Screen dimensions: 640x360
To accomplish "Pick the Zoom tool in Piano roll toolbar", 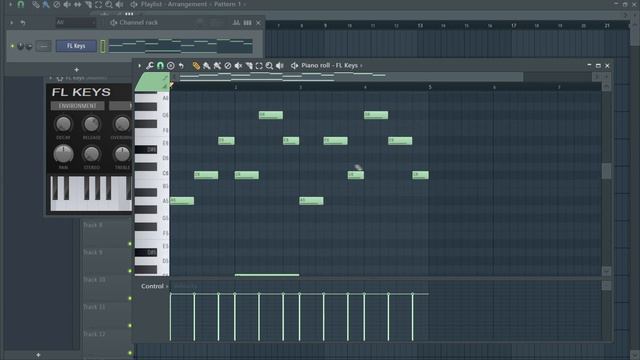I will (269, 66).
